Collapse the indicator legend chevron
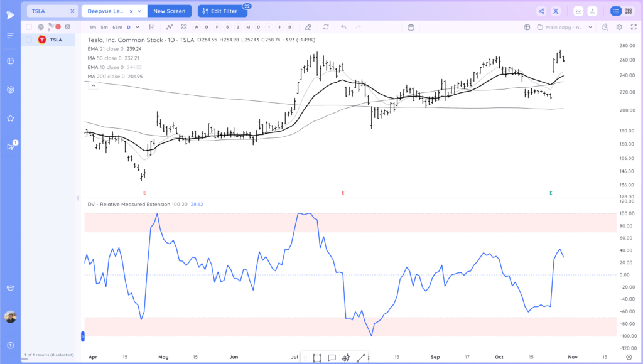Viewport: 643px width, 364px height. (93, 86)
